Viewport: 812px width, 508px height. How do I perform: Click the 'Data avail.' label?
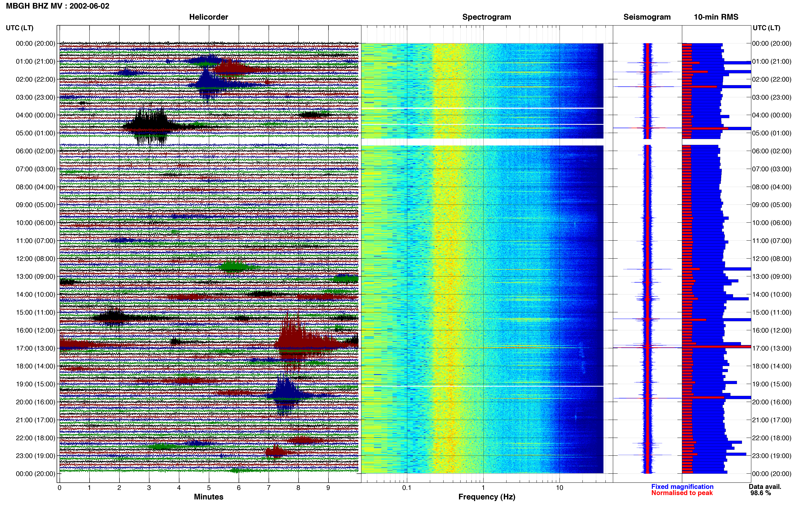point(765,486)
